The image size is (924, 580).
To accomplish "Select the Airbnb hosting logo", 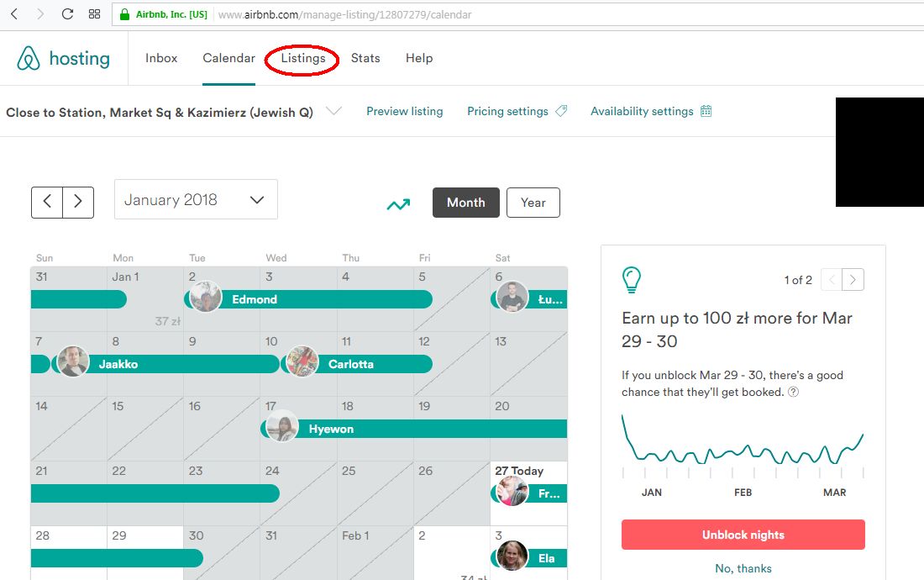I will click(x=63, y=58).
